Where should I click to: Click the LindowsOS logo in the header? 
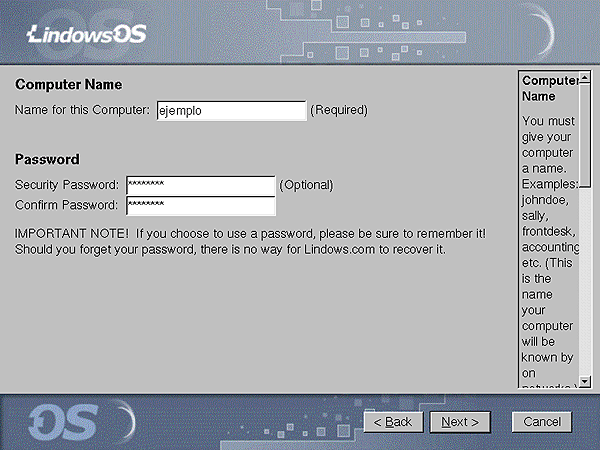pos(87,34)
